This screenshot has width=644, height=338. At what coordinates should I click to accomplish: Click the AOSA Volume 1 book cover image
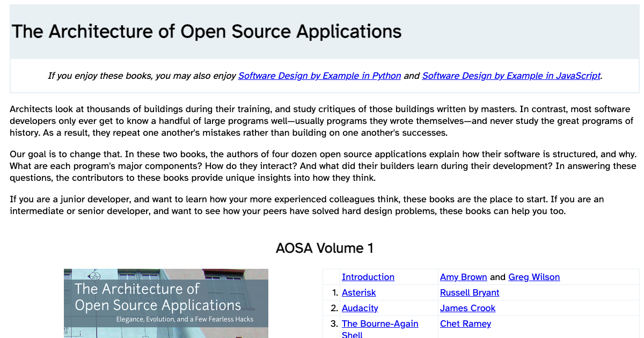tap(166, 303)
